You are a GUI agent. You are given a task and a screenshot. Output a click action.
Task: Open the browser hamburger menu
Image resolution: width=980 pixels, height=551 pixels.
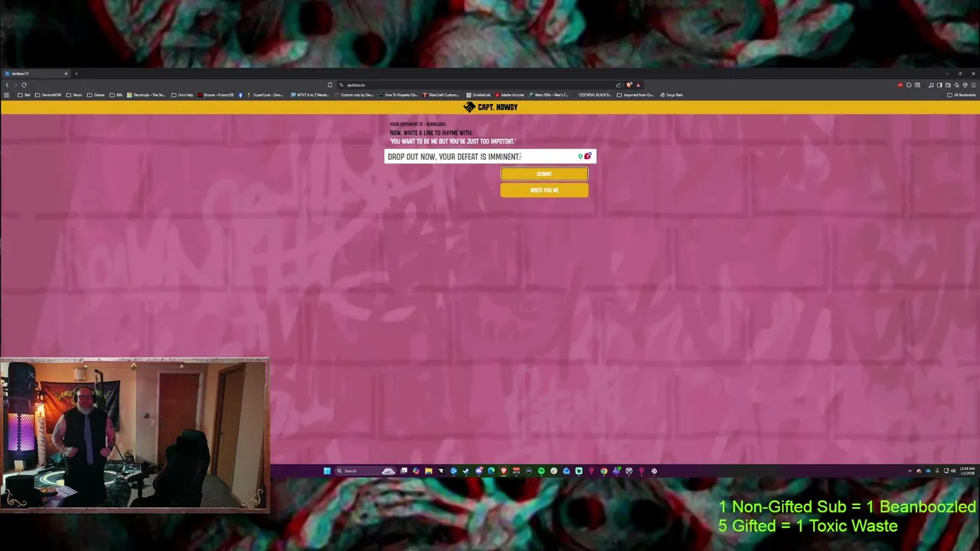pyautogui.click(x=974, y=85)
